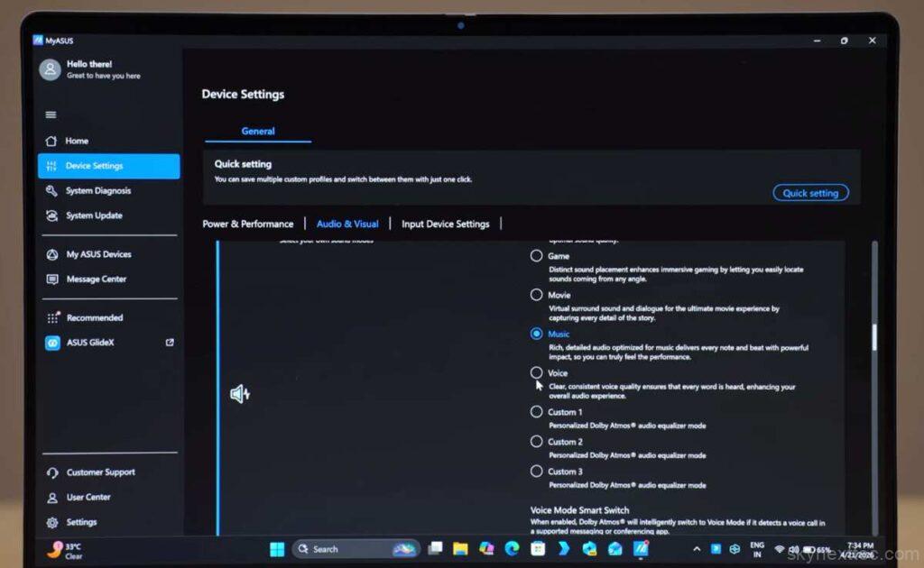Viewport: 924px width, 568px height.
Task: Open Input Device Settings tab
Action: (445, 224)
